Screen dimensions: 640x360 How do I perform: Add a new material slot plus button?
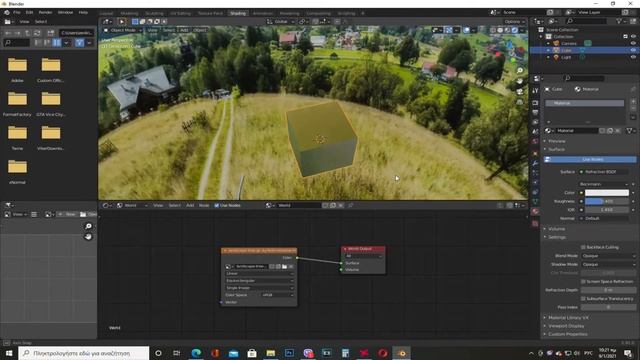633,101
